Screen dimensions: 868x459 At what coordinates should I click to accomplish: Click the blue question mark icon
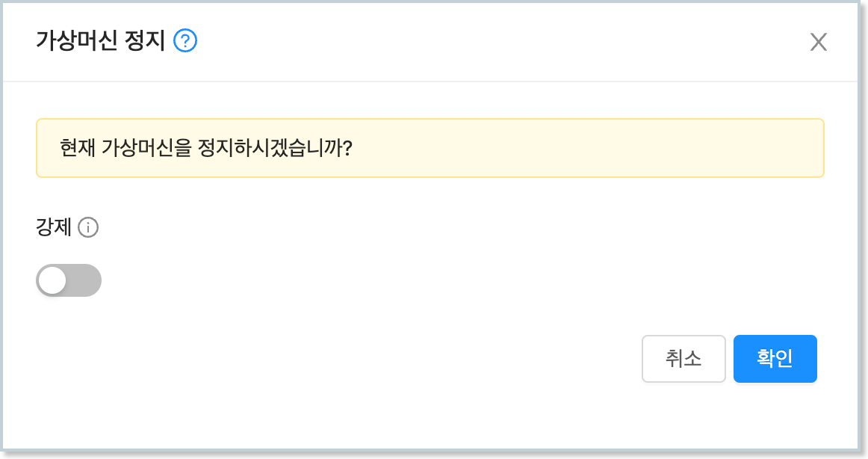(x=185, y=41)
